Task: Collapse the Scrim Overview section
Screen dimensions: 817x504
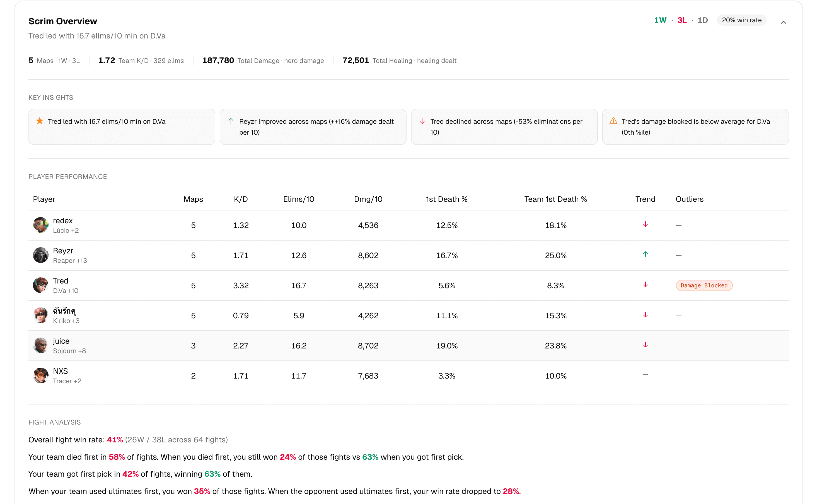Action: click(784, 22)
